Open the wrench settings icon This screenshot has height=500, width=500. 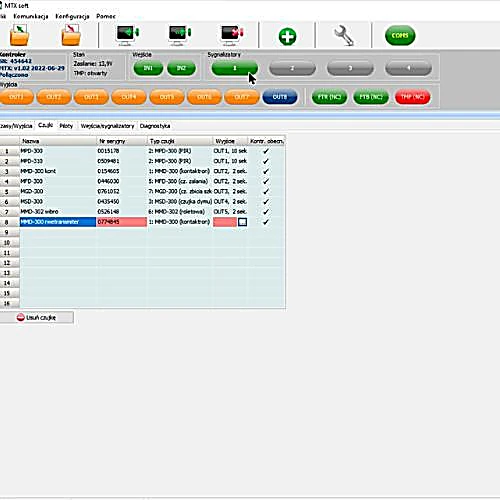click(344, 36)
